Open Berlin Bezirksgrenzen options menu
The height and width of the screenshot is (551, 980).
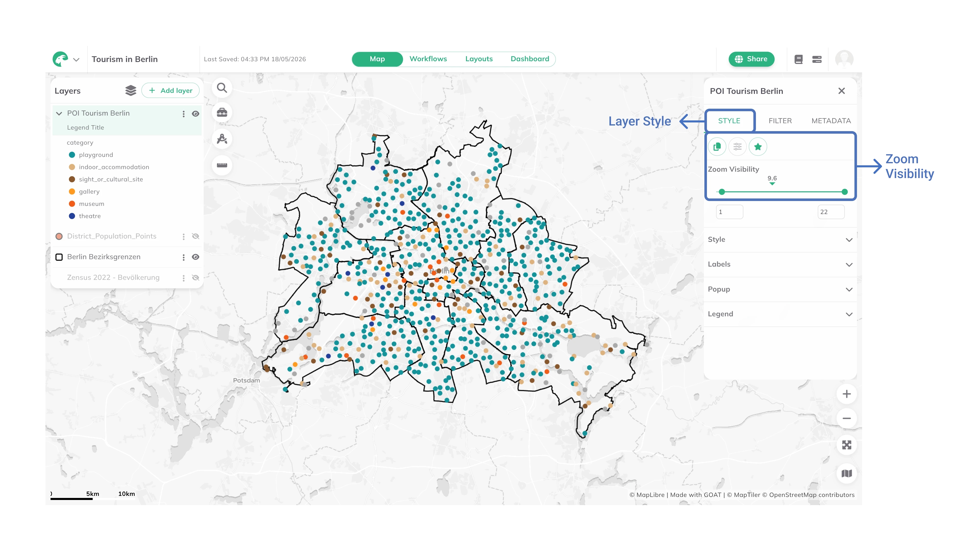183,257
